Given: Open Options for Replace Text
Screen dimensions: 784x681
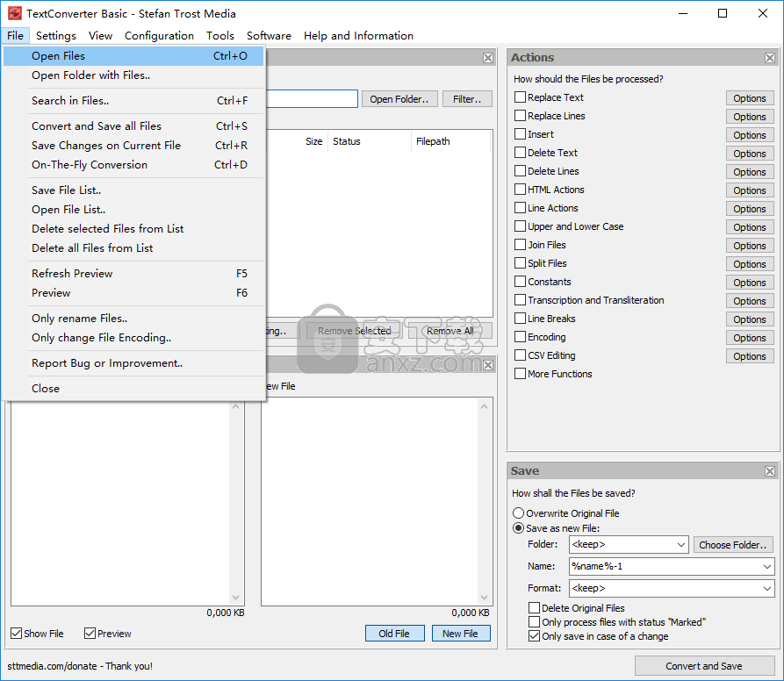Looking at the screenshot, I should 750,98.
